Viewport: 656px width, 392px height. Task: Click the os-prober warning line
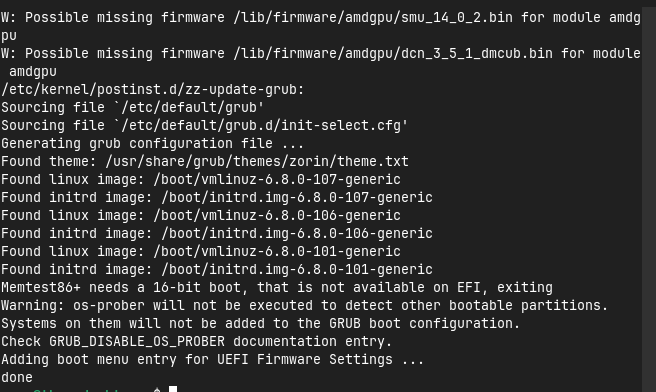[305, 305]
